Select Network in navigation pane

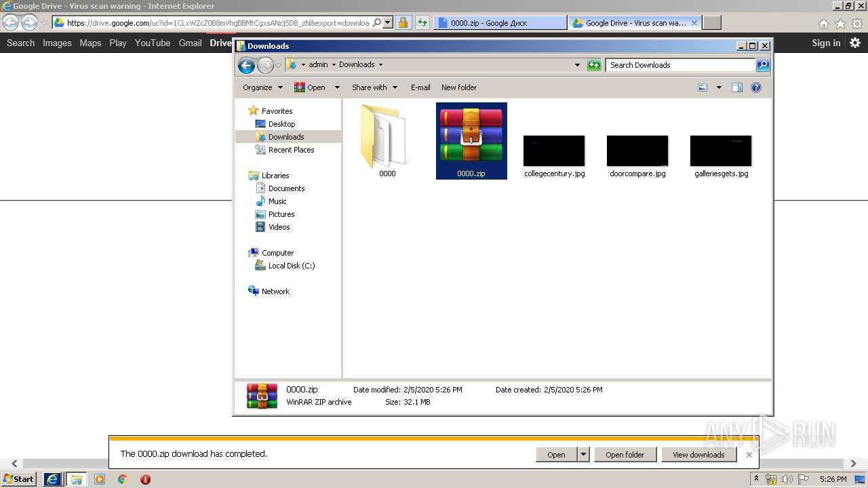click(275, 291)
